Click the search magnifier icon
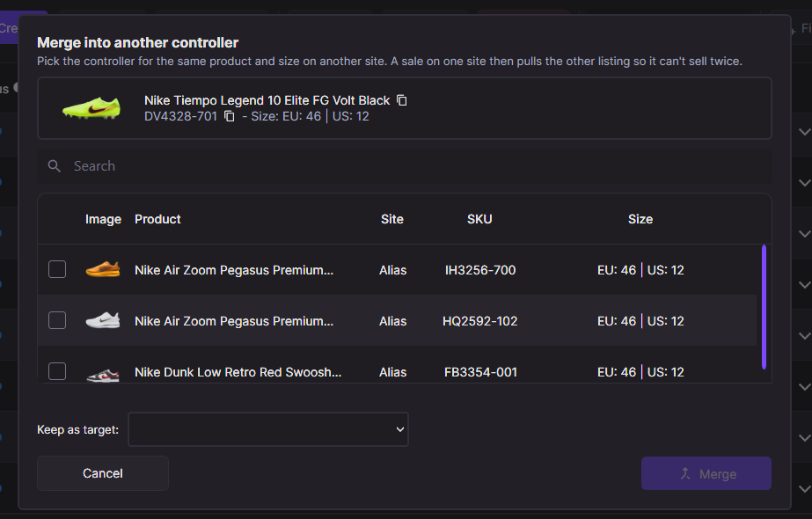This screenshot has height=519, width=812. (x=55, y=166)
